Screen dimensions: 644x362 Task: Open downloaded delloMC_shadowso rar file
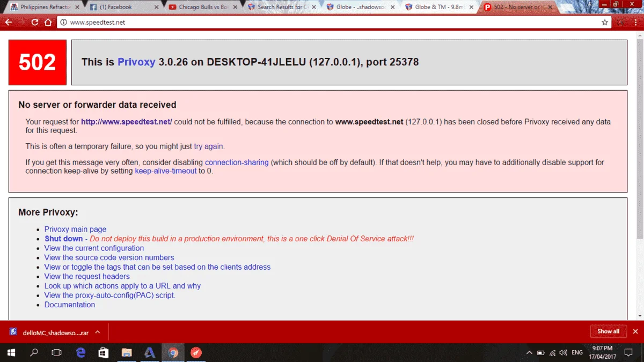(48, 332)
